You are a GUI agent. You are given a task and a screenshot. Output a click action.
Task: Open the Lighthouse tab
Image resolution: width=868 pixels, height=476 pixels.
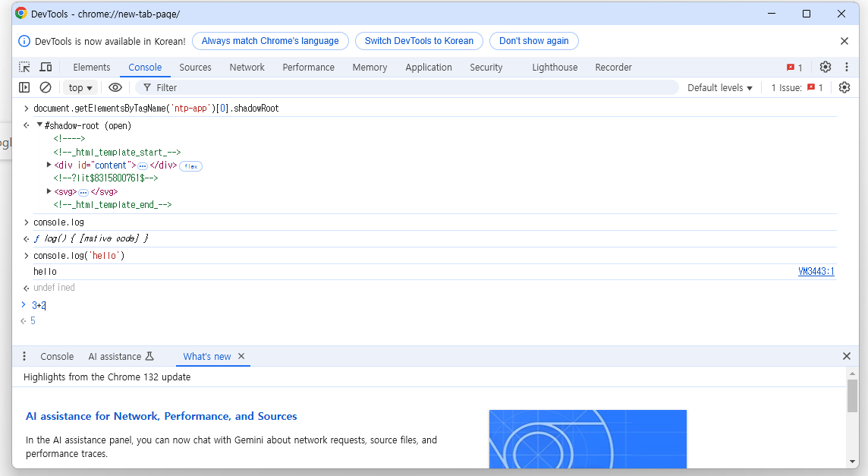click(x=555, y=67)
